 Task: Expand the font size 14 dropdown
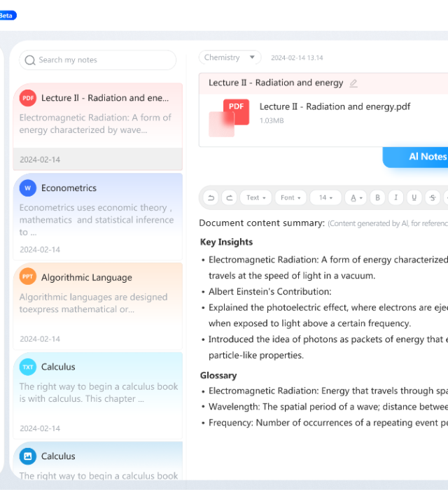click(325, 198)
